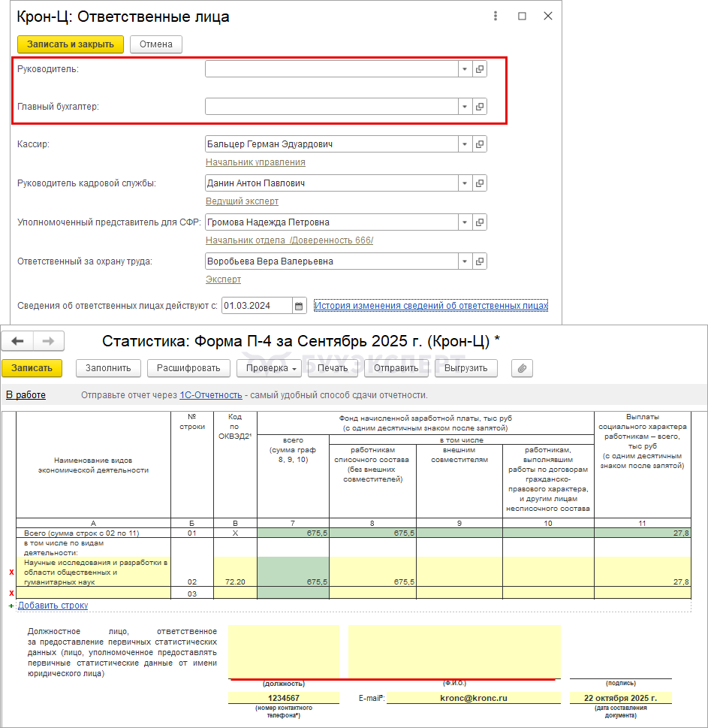Click the contact phone field 1234567
The width and height of the screenshot is (708, 728).
284,698
